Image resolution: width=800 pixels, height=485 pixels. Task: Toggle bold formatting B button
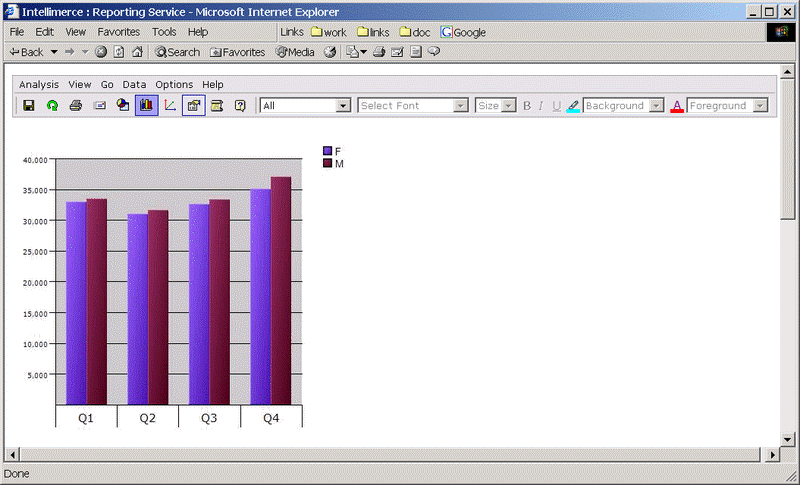pyautogui.click(x=527, y=106)
